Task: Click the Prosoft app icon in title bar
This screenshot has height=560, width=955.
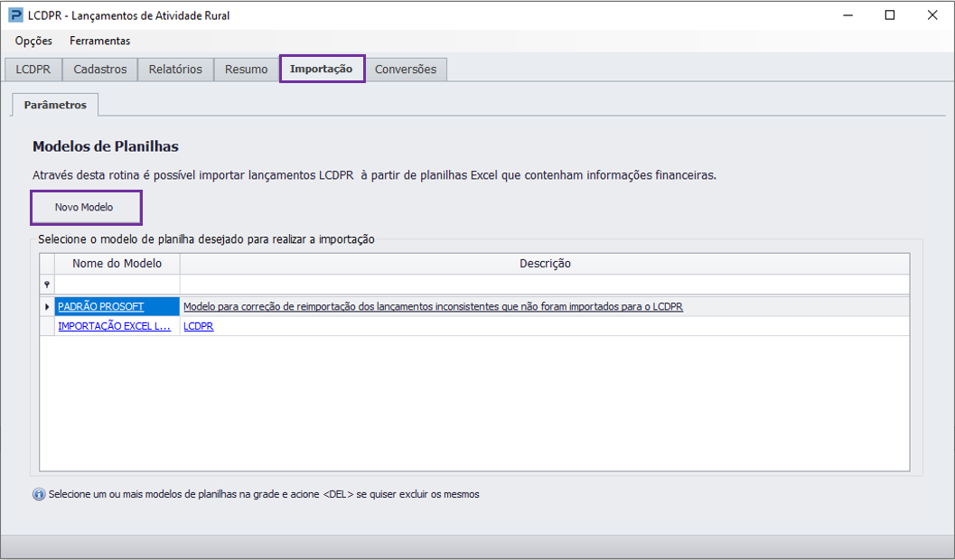Action: [16, 15]
